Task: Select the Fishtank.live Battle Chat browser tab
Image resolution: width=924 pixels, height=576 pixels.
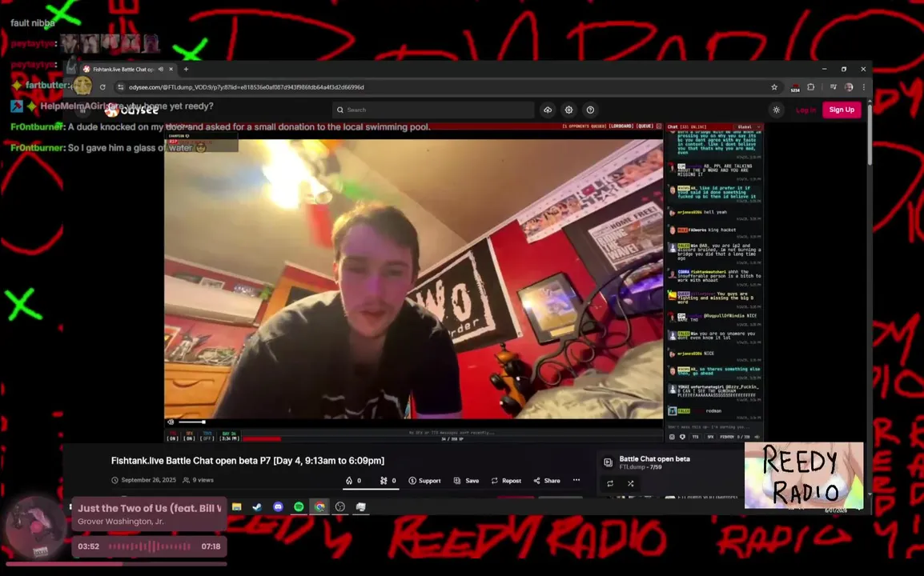Action: click(x=128, y=69)
